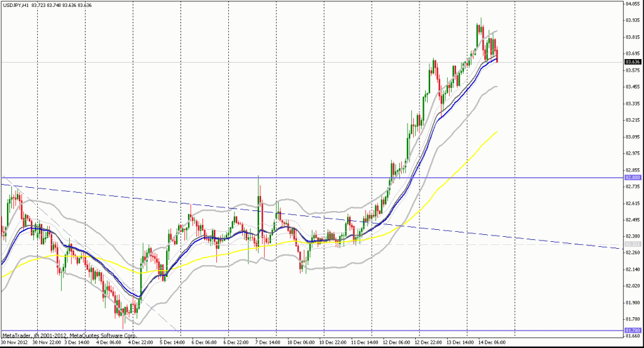Select the 81.700 horizontal line price tag

(x=633, y=330)
